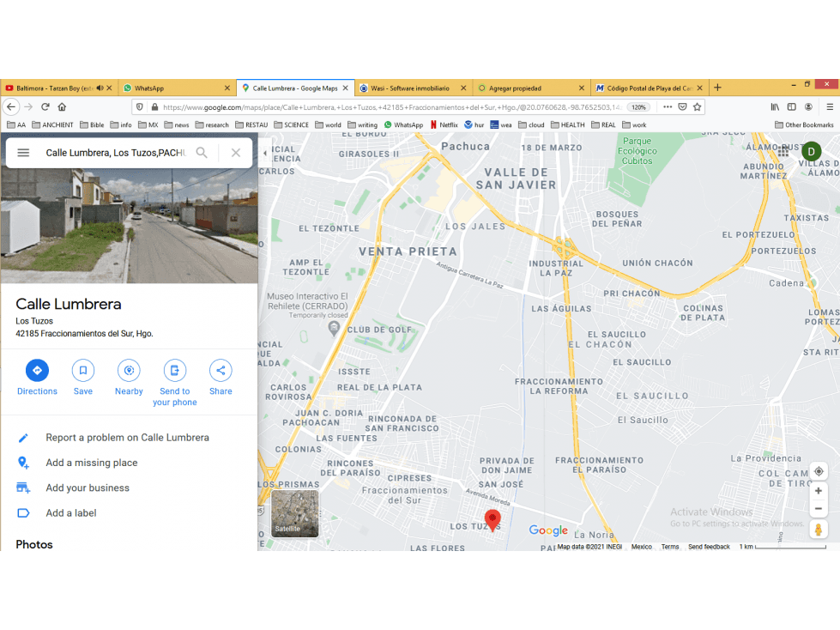Image resolution: width=840 pixels, height=630 pixels.
Task: Report a problem on Calle Lumbrera
Action: (129, 438)
